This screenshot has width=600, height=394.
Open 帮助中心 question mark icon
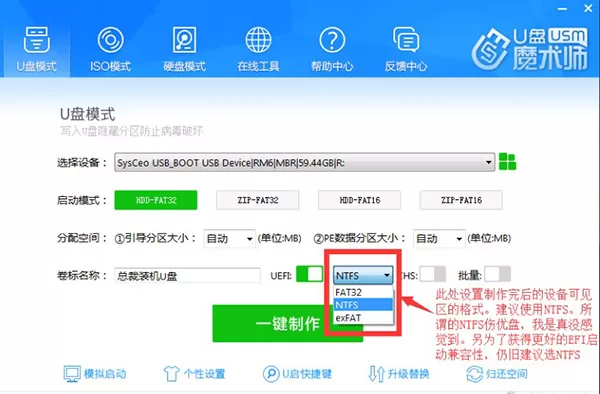click(x=332, y=40)
